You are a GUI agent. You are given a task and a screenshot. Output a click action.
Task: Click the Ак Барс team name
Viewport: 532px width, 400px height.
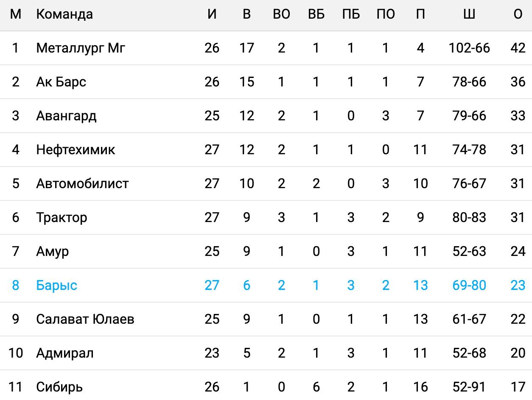pos(61,82)
